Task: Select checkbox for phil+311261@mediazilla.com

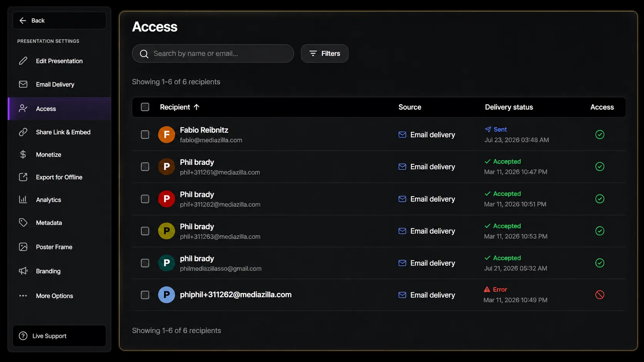Action: (x=145, y=167)
